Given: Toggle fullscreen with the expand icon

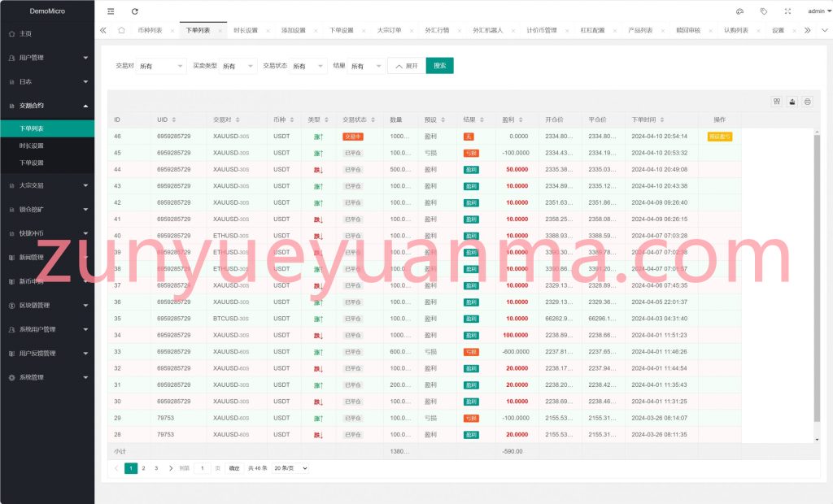Looking at the screenshot, I should tap(787, 11).
